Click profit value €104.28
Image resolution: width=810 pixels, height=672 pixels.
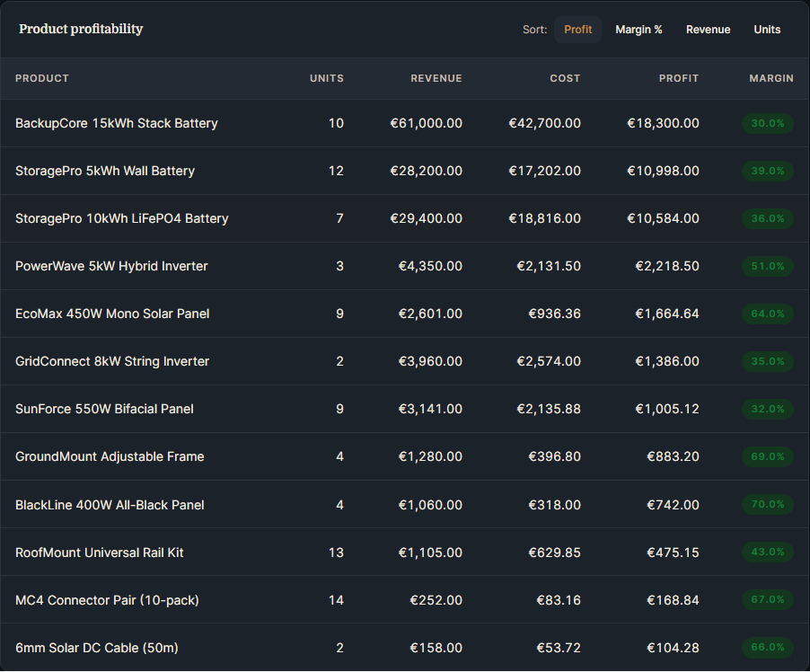coord(673,648)
